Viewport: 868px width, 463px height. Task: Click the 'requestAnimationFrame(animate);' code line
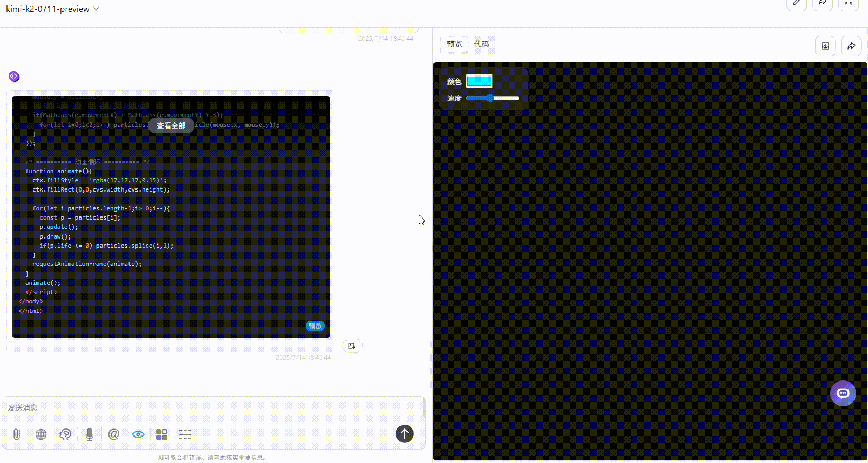(87, 264)
